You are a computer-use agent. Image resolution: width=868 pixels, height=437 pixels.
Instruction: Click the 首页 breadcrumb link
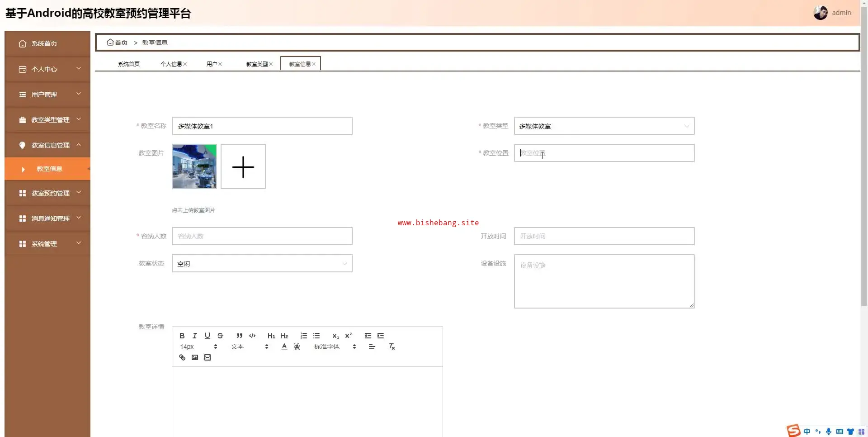tap(117, 43)
